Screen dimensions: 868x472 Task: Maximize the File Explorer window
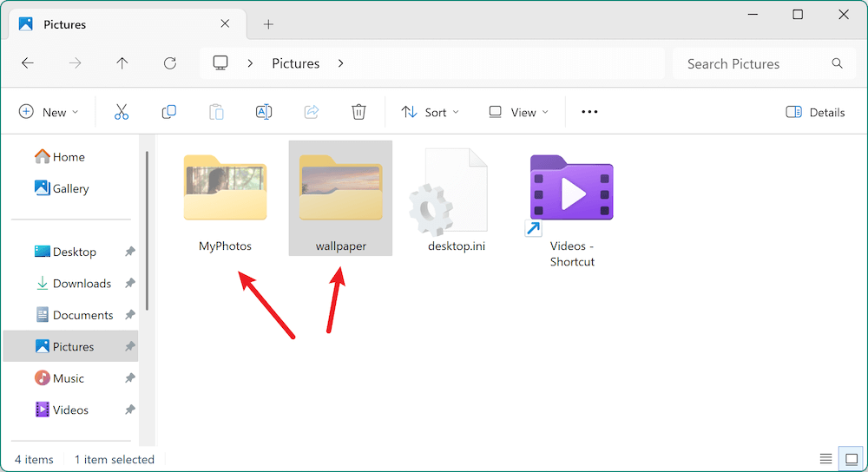pyautogui.click(x=798, y=15)
